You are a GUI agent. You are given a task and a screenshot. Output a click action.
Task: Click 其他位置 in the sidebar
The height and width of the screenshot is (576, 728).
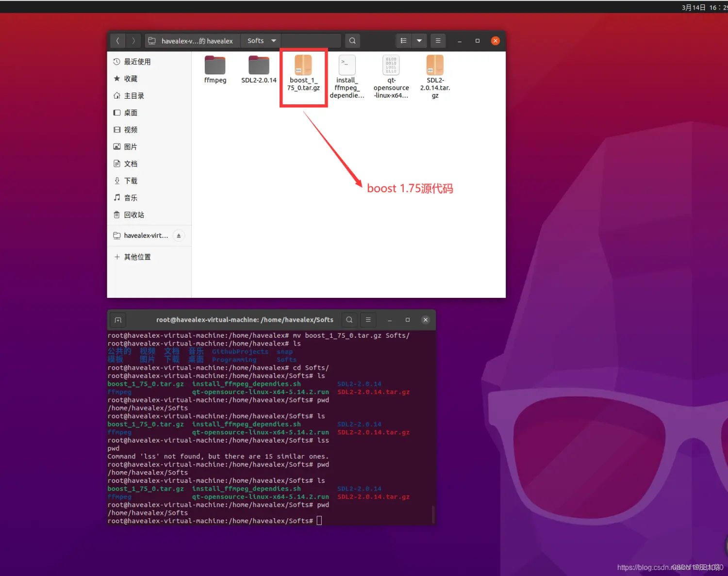[137, 257]
